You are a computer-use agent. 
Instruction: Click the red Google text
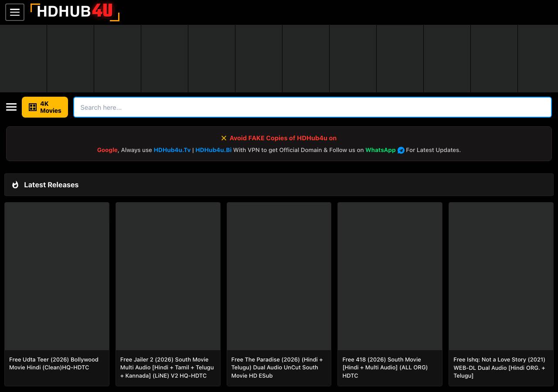click(107, 150)
